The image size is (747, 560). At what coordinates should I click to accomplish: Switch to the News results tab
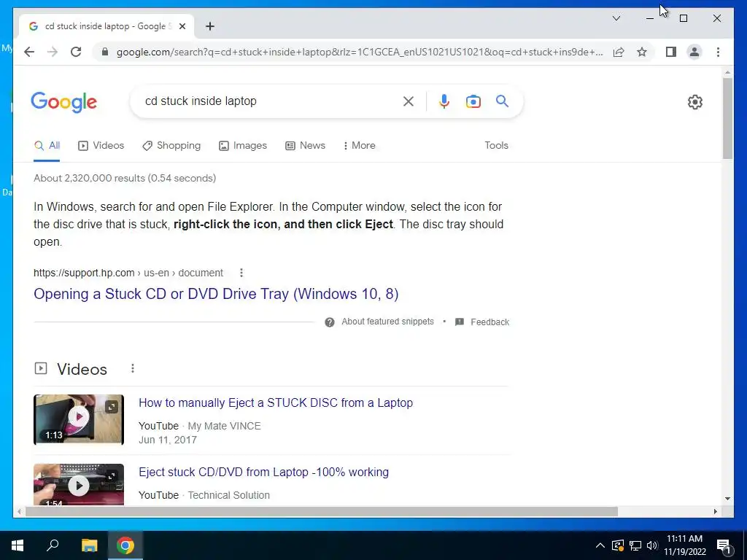click(x=306, y=146)
